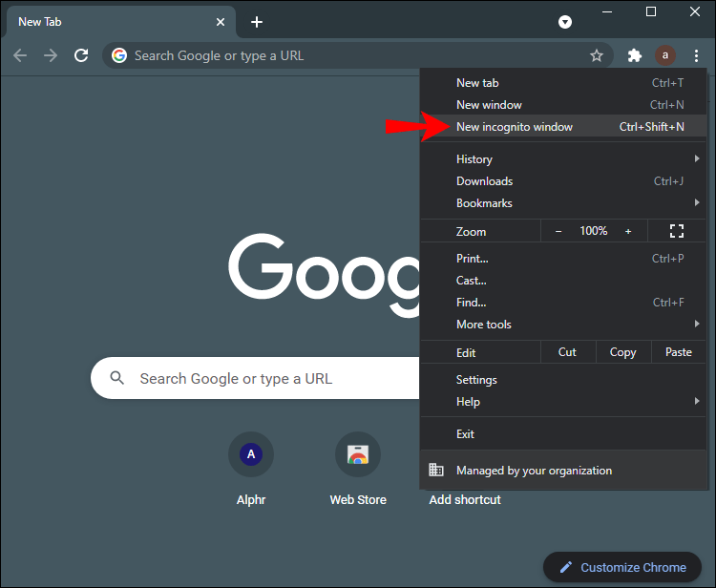Decrease zoom with the minus button
Viewport: 716px width, 588px height.
click(558, 231)
